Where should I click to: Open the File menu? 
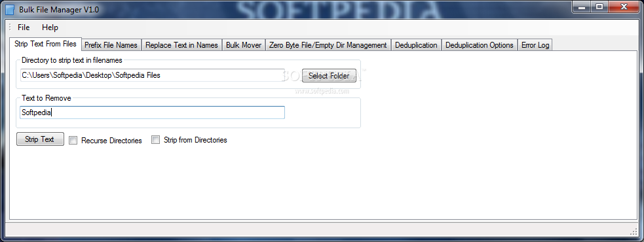pos(24,27)
